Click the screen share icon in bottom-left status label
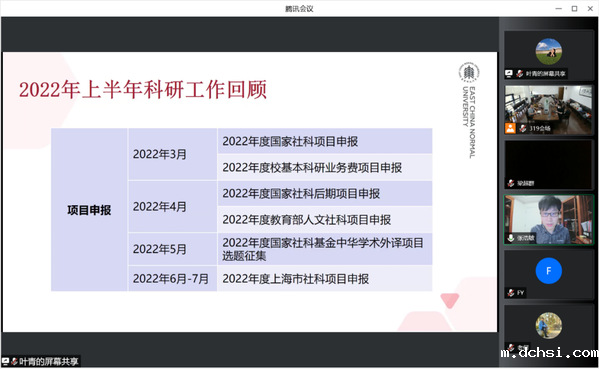599x369 pixels. click(x=5, y=361)
